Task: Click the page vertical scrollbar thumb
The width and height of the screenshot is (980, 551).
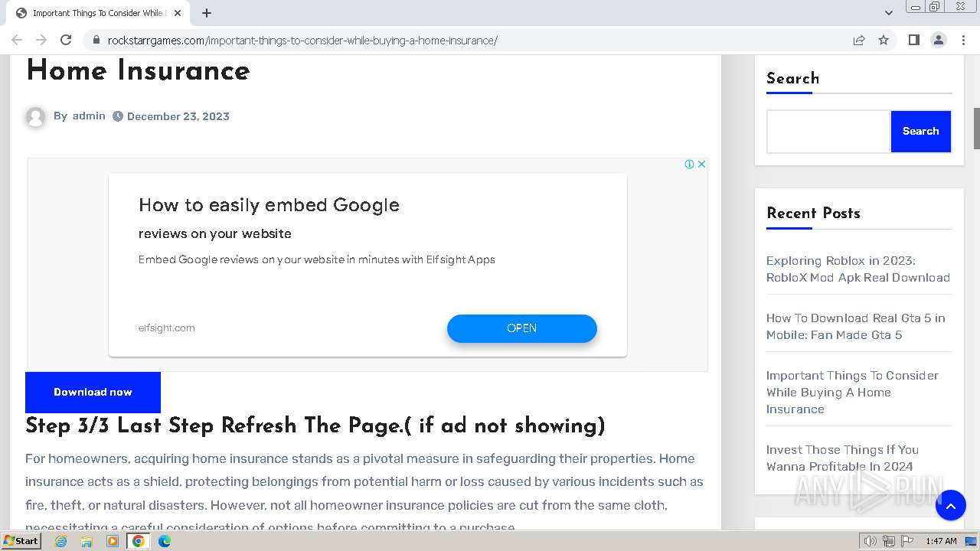Action: 976,129
